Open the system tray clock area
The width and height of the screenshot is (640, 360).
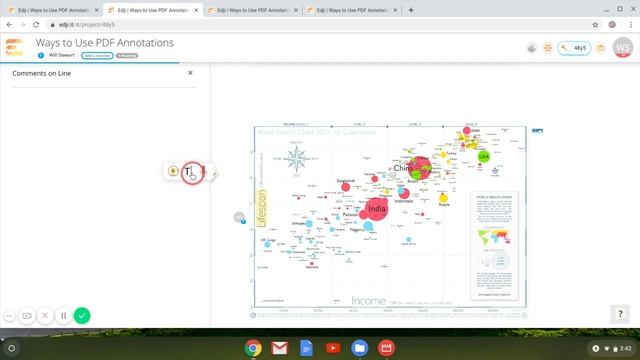tap(612, 348)
